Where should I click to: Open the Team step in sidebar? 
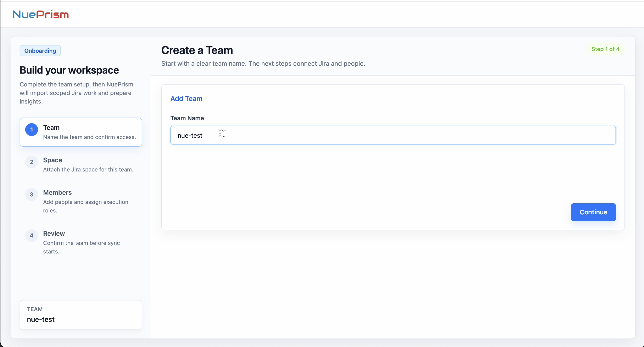[x=81, y=132]
